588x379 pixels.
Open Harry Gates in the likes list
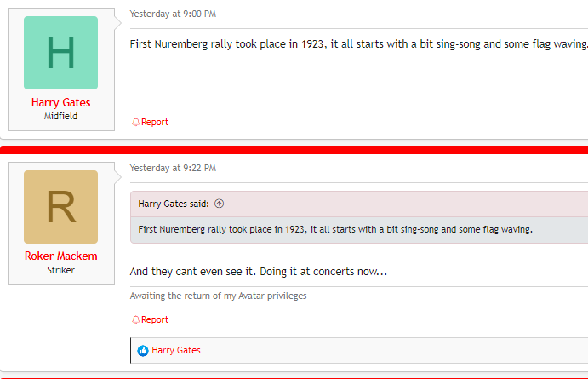tap(176, 350)
